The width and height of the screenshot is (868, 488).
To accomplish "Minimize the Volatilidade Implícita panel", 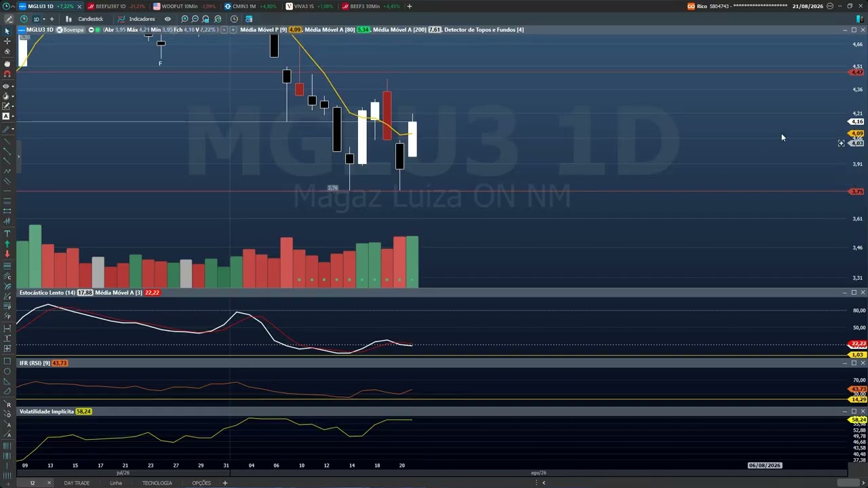I will [845, 411].
